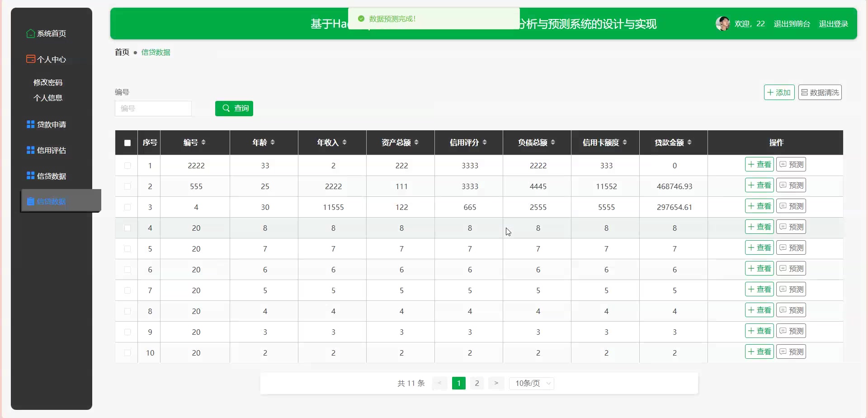Click 预测 for row 6

coord(791,269)
